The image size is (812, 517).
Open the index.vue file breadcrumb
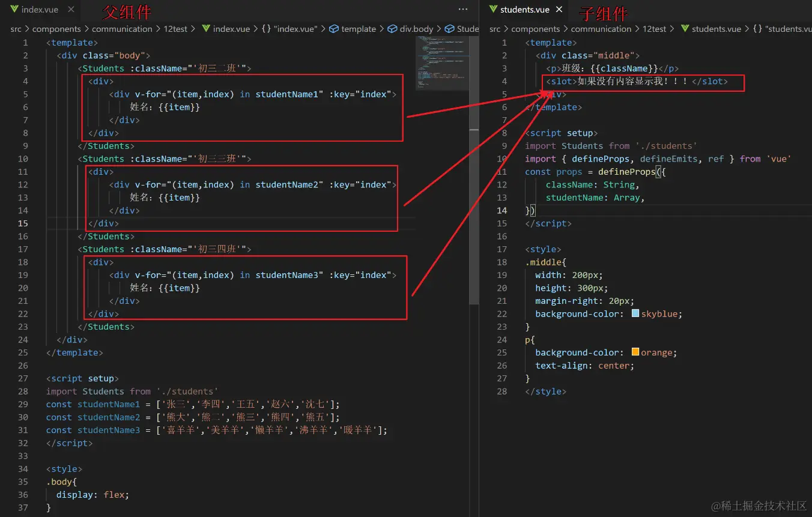[226, 29]
